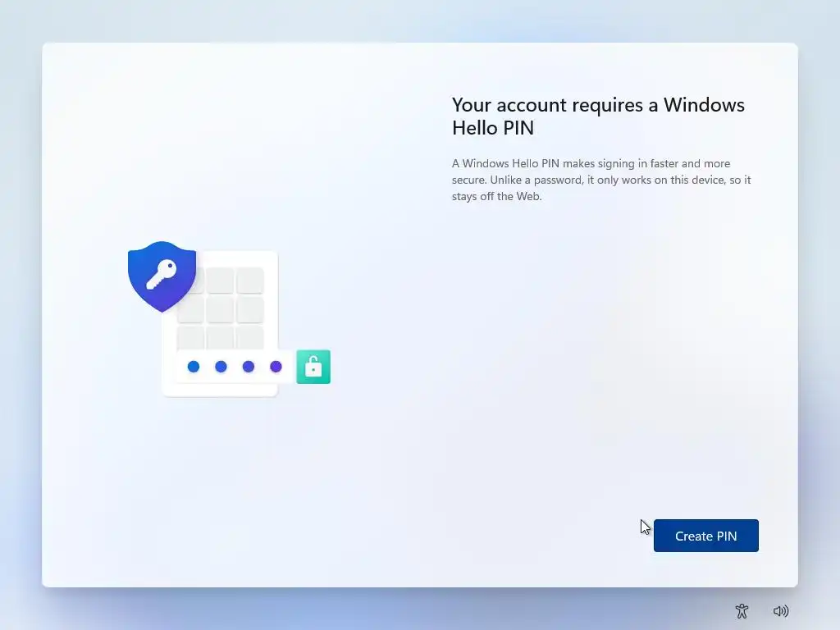
Task: Click the Create PIN button
Action: [705, 535]
